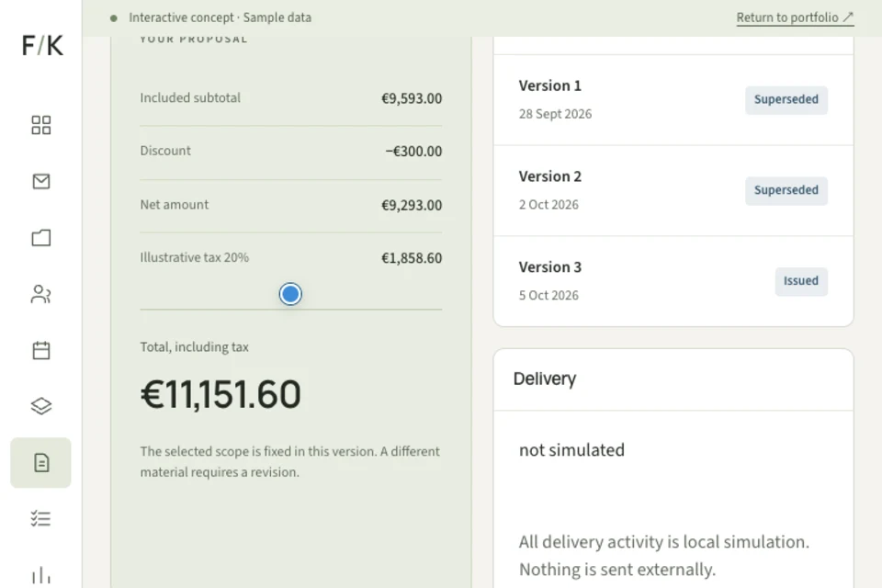The image size is (882, 588).
Task: Open the folder icon in sidebar
Action: pyautogui.click(x=41, y=237)
